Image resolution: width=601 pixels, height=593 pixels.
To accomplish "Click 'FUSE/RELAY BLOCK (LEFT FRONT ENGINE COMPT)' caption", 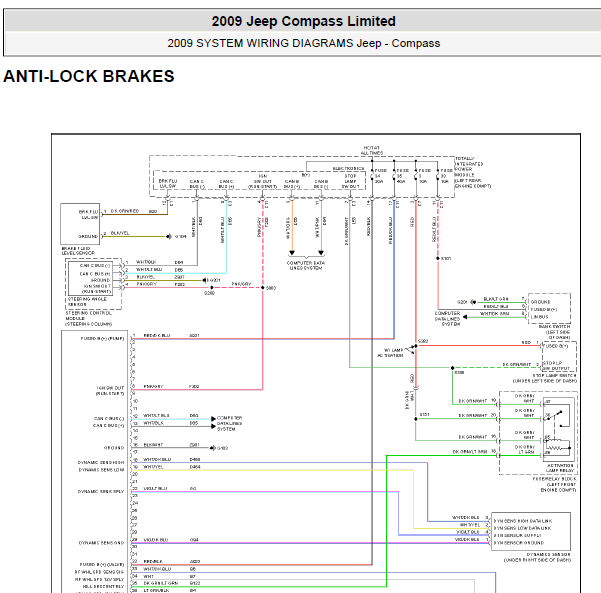I will [555, 485].
